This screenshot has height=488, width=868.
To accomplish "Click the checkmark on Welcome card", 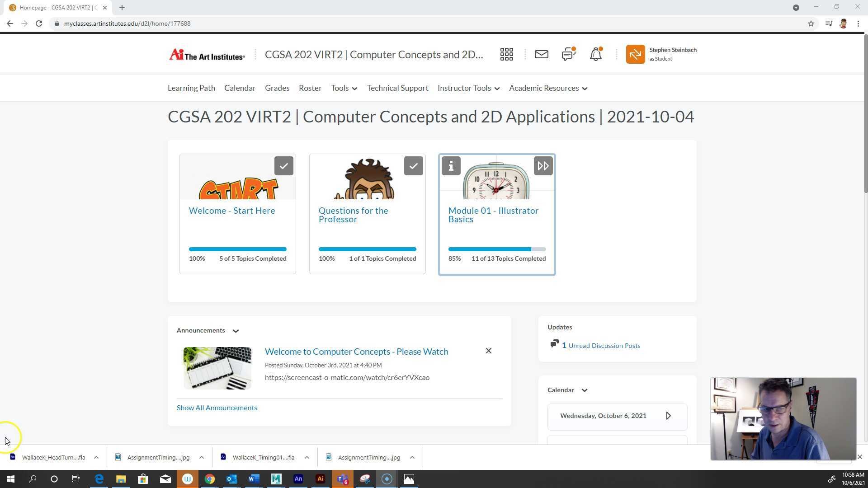I will point(283,166).
